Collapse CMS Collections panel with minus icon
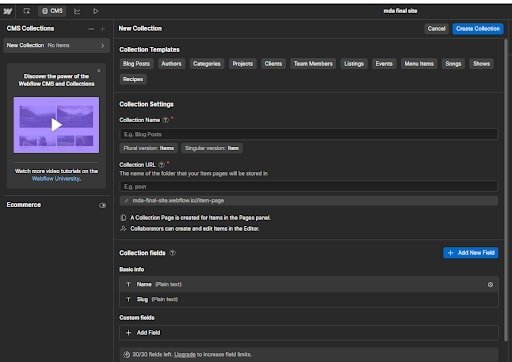The width and height of the screenshot is (512, 362). pyautogui.click(x=91, y=29)
